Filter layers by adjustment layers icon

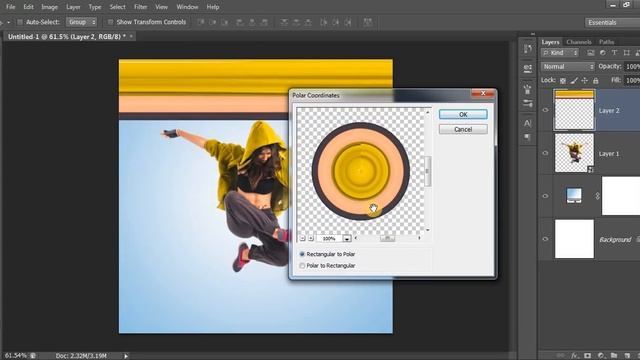pyautogui.click(x=602, y=53)
